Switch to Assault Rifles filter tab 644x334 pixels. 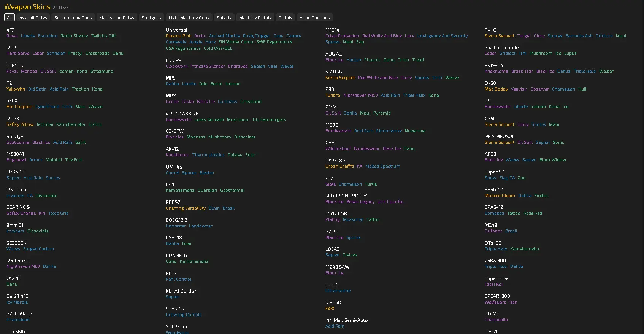[x=33, y=18]
